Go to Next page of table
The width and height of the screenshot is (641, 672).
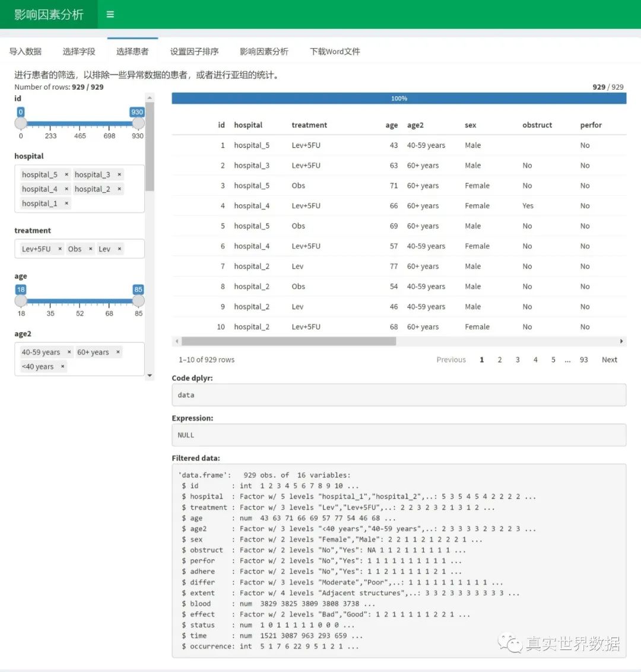pyautogui.click(x=610, y=360)
